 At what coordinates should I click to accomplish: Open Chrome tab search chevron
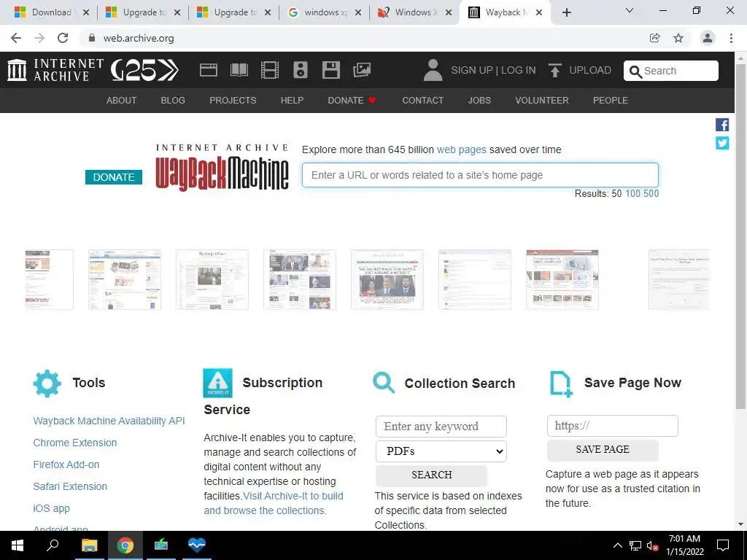(x=630, y=10)
